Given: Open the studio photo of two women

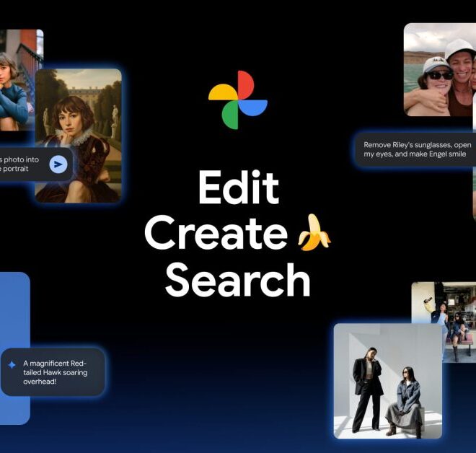Looking at the screenshot, I should (388, 381).
